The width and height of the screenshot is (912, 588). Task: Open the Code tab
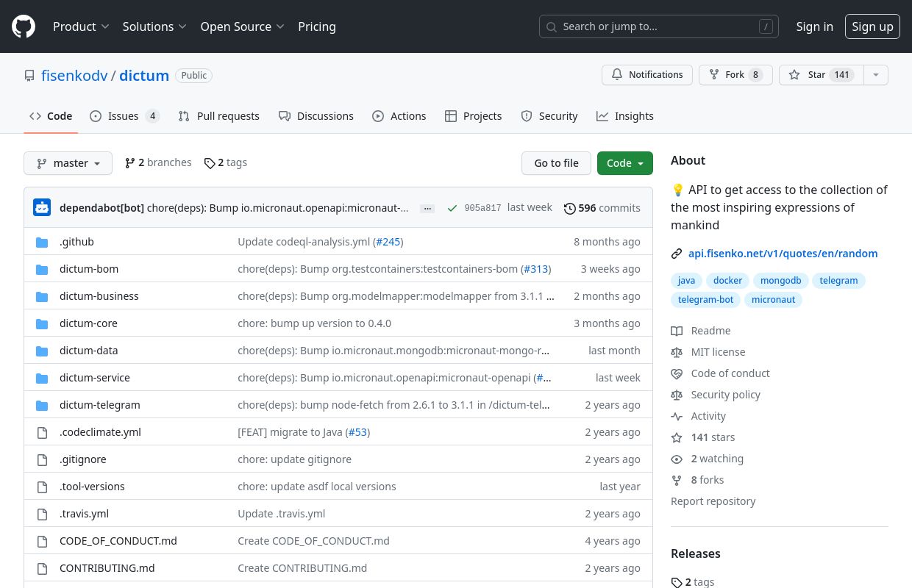point(51,116)
